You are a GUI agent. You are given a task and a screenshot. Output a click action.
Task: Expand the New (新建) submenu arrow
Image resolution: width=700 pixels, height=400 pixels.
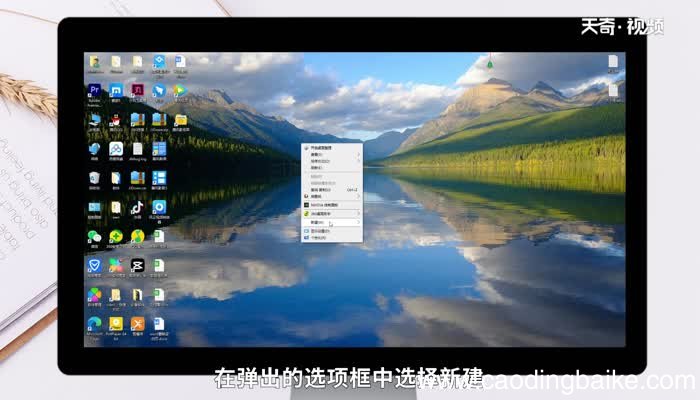358,222
